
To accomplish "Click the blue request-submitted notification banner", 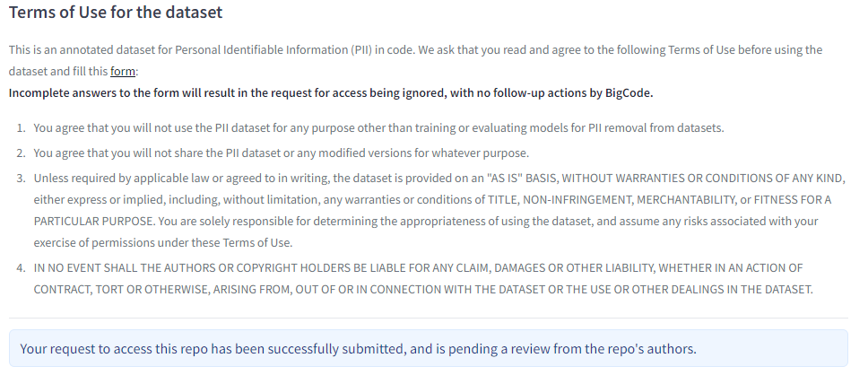I will [428, 348].
